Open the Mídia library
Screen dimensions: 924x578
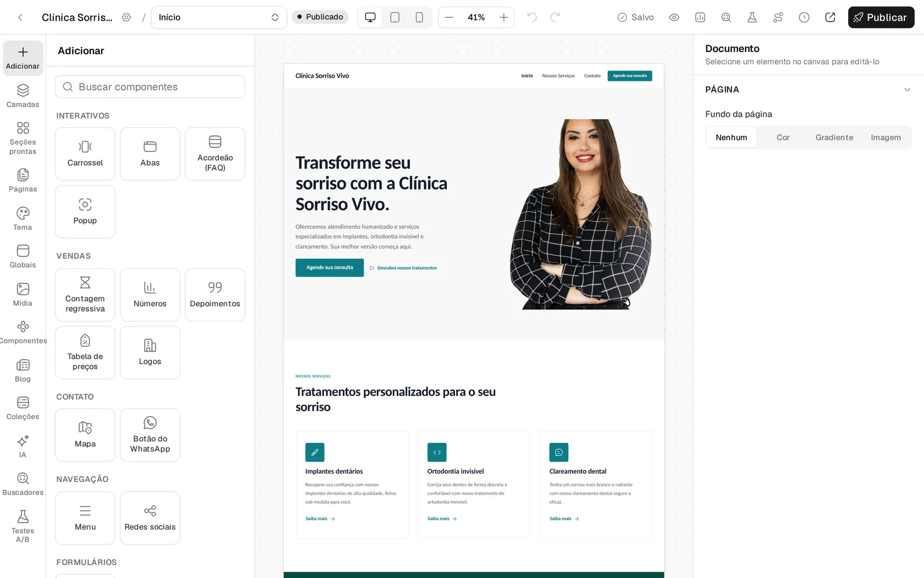23,295
